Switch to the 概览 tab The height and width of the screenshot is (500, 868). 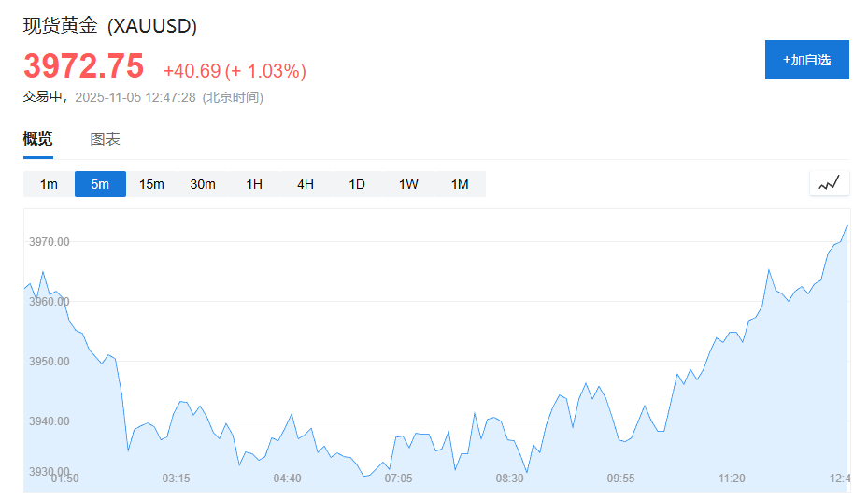click(x=37, y=138)
